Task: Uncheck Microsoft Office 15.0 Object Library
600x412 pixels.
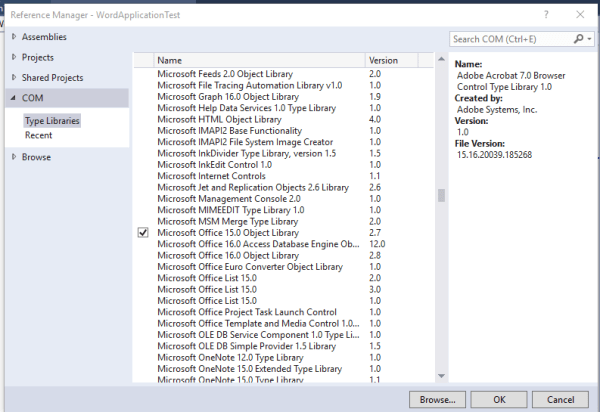Action: (x=143, y=233)
